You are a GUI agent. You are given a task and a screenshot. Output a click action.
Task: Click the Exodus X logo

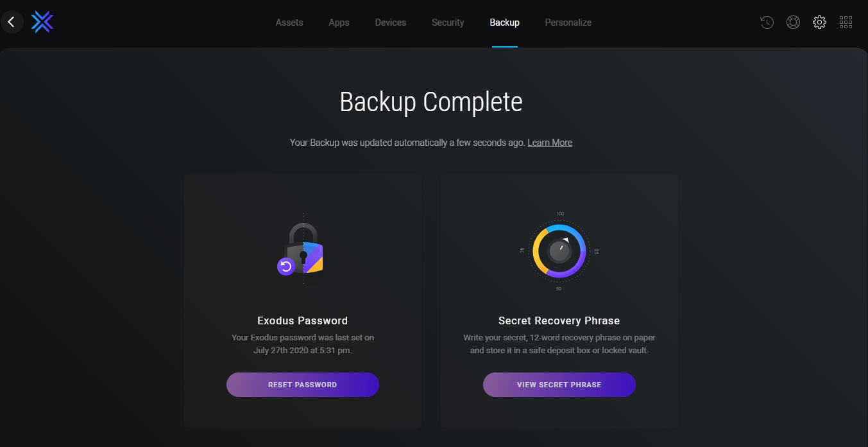tap(42, 22)
